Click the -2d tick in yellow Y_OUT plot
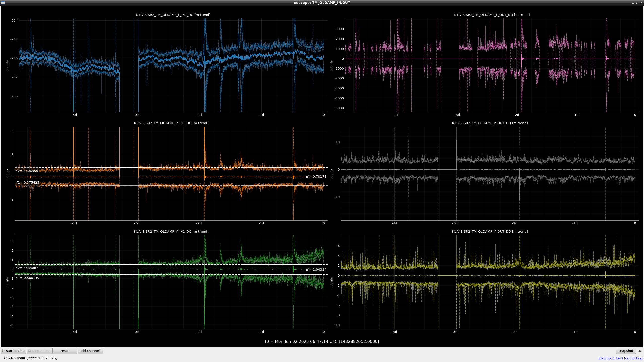The width and height of the screenshot is (644, 362). pos(515,332)
